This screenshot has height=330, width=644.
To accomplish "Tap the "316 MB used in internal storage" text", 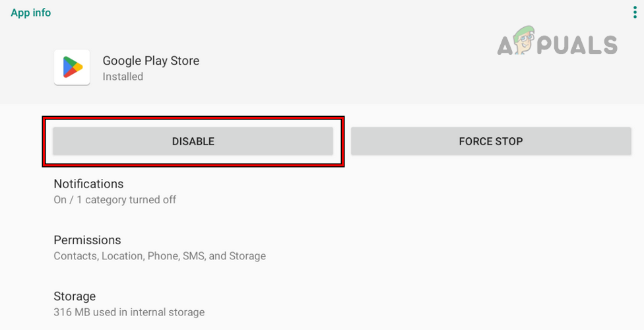I will tap(129, 312).
